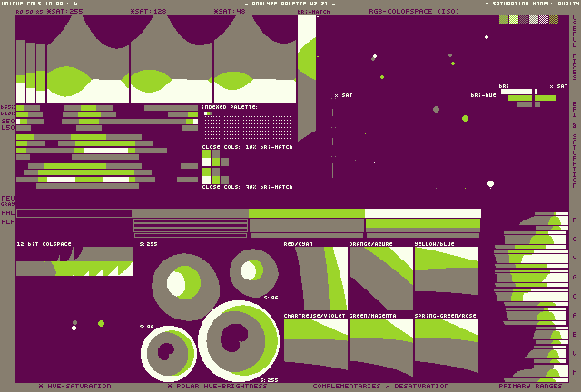Click the large gray S:255 polar ring
Image resolution: width=581 pixels, height=392 pixels.
tap(185, 287)
